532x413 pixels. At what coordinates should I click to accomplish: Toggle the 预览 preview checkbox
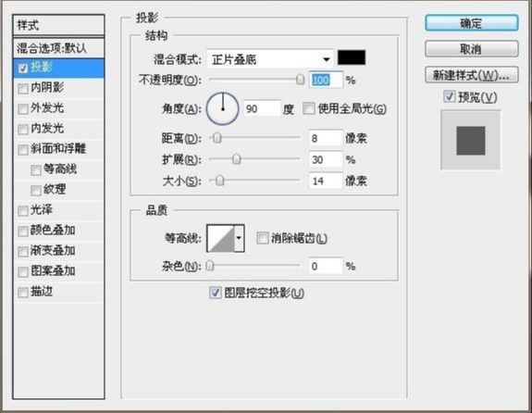(449, 96)
